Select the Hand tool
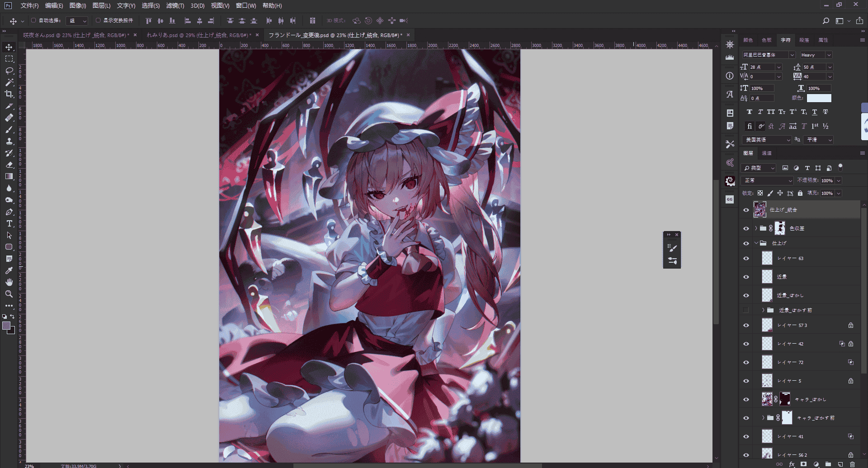Viewport: 868px width, 468px height. [9, 282]
